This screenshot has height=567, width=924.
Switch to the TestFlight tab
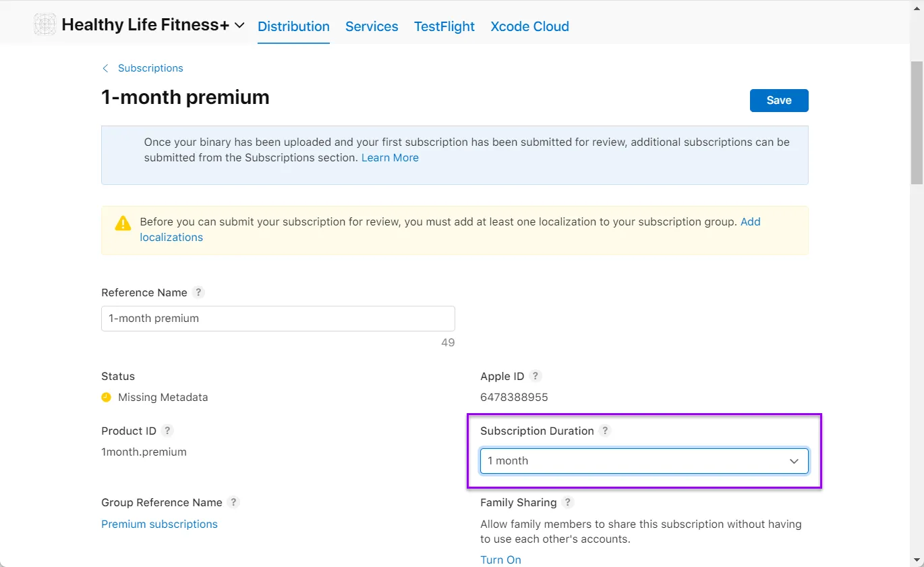click(x=444, y=26)
